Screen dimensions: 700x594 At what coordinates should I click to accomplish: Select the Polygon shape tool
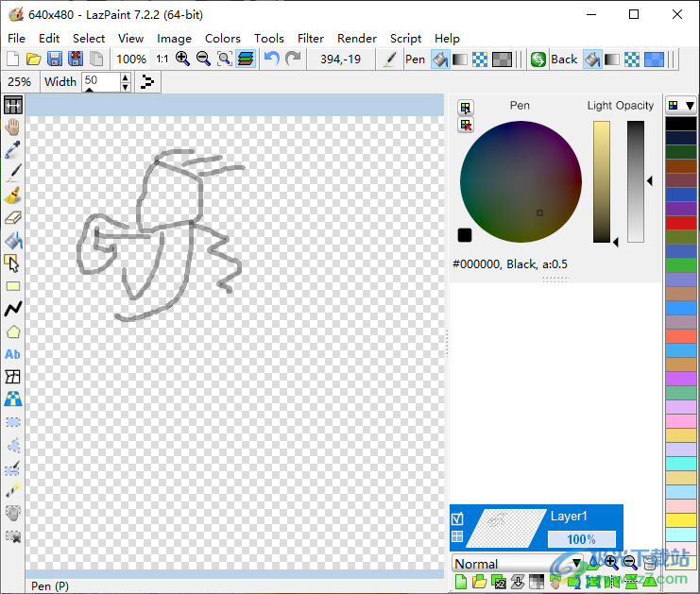[x=13, y=331]
